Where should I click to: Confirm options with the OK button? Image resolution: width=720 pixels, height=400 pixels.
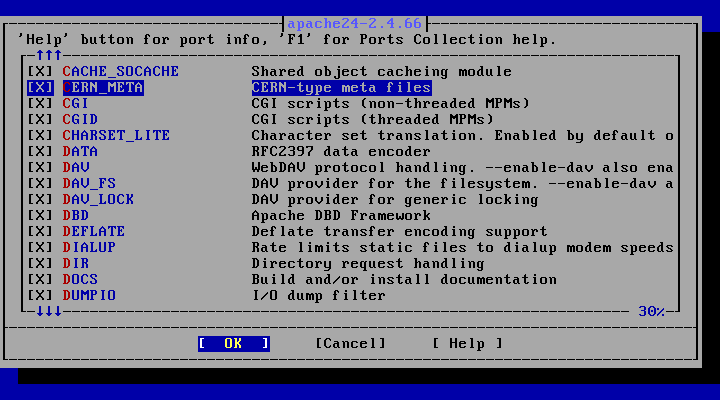pyautogui.click(x=234, y=344)
